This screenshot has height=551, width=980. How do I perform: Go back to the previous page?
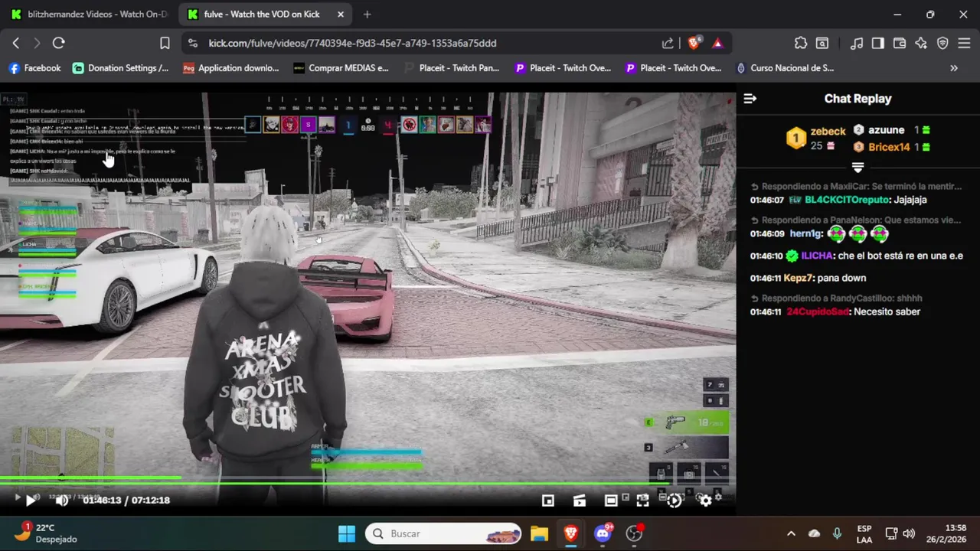tap(16, 43)
